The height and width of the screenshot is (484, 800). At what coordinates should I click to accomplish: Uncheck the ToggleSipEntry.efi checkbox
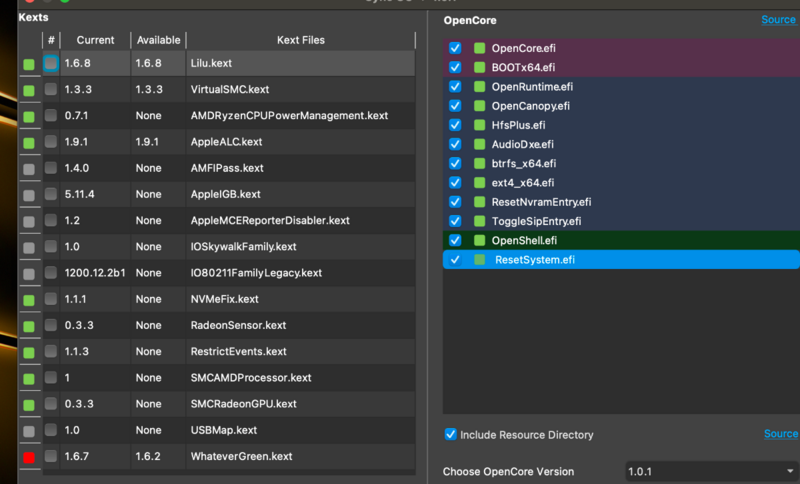point(455,221)
